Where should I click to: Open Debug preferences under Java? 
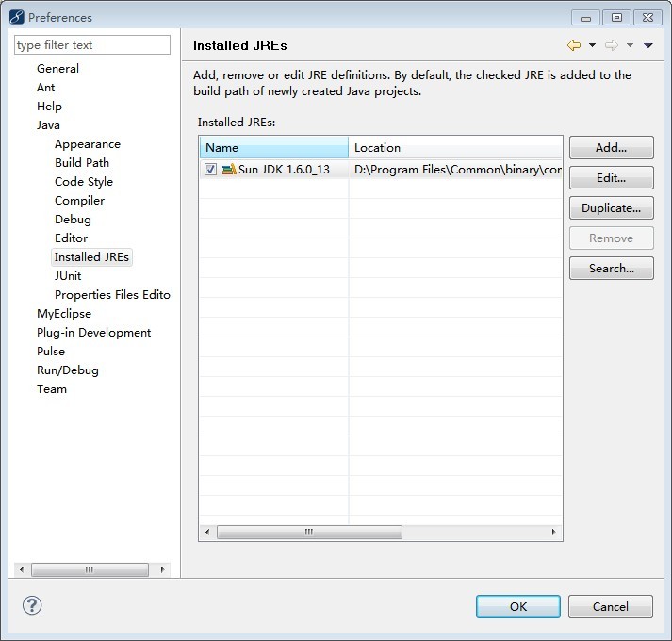coord(73,220)
